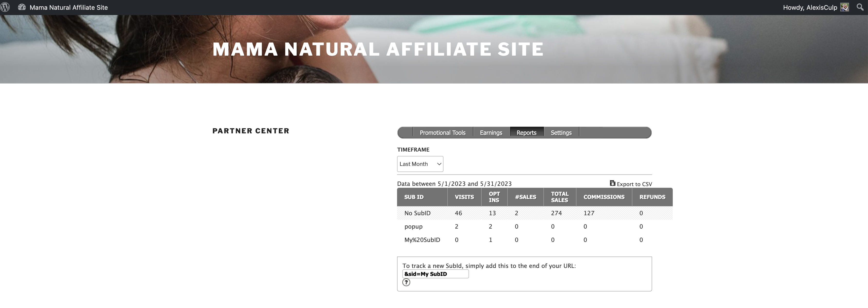Open the Settings tab
The height and width of the screenshot is (308, 868).
click(561, 133)
